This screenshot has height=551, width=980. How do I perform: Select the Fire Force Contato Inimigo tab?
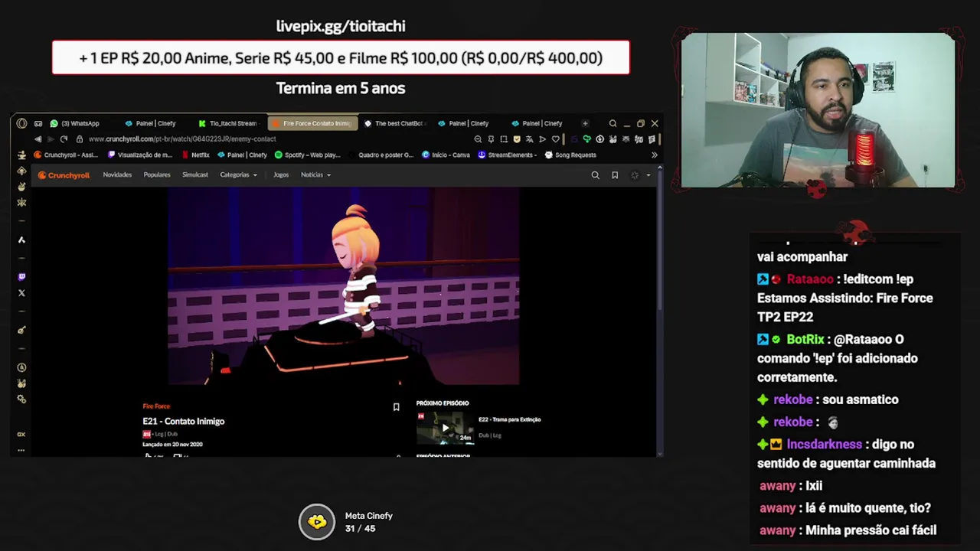point(312,123)
